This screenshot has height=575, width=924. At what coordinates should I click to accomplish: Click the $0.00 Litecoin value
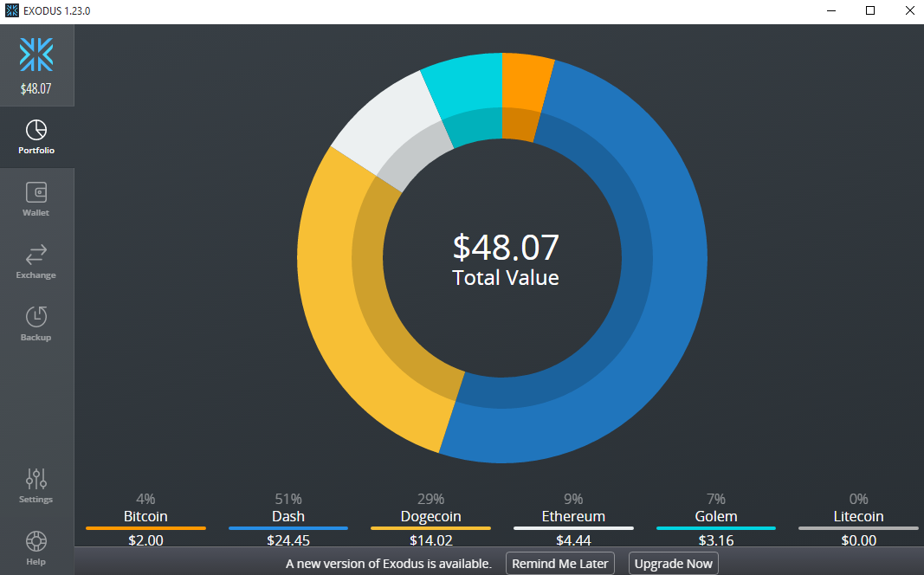coord(858,540)
